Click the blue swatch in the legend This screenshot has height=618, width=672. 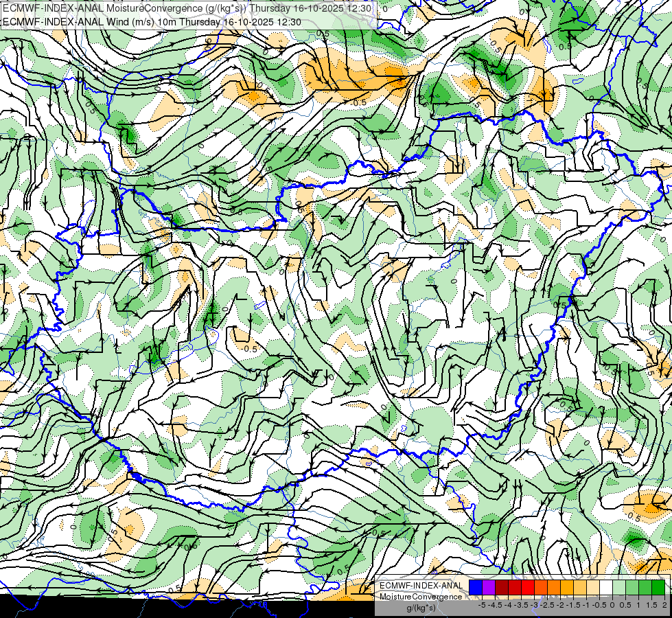(x=476, y=587)
